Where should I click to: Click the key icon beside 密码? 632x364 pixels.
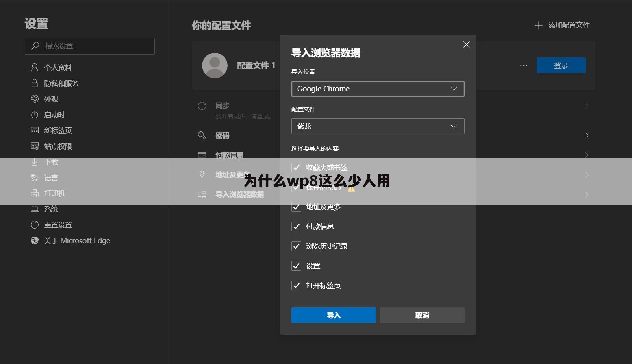tap(202, 135)
